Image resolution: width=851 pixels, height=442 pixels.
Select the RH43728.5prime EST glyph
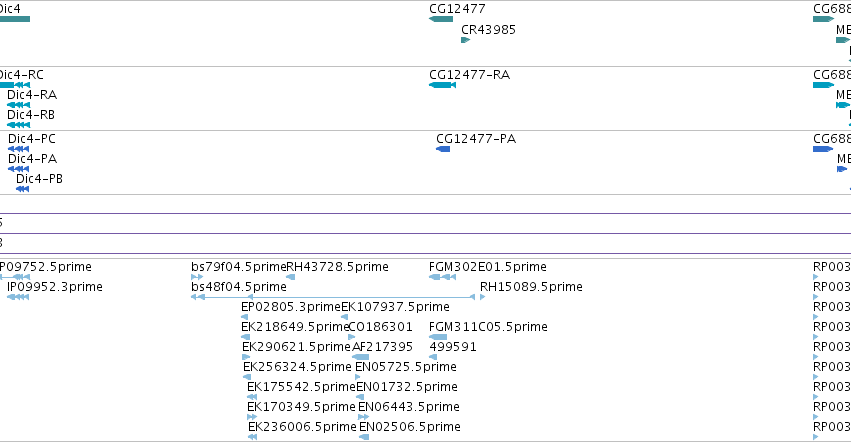point(290,277)
